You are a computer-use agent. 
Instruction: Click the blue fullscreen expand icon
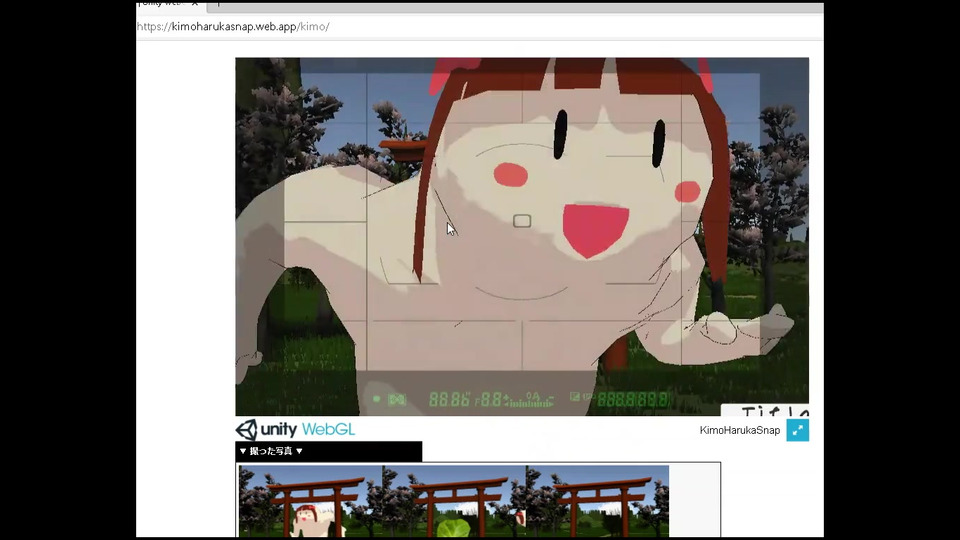pos(797,430)
